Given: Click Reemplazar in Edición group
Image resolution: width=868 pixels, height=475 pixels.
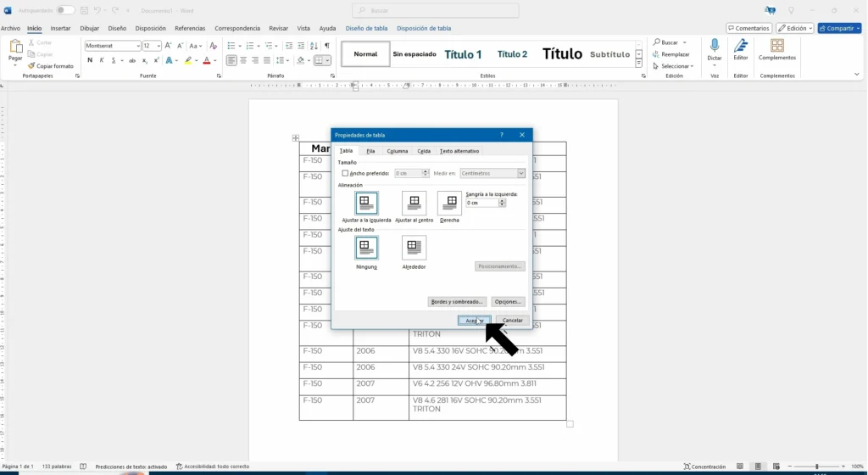Looking at the screenshot, I should 671,54.
